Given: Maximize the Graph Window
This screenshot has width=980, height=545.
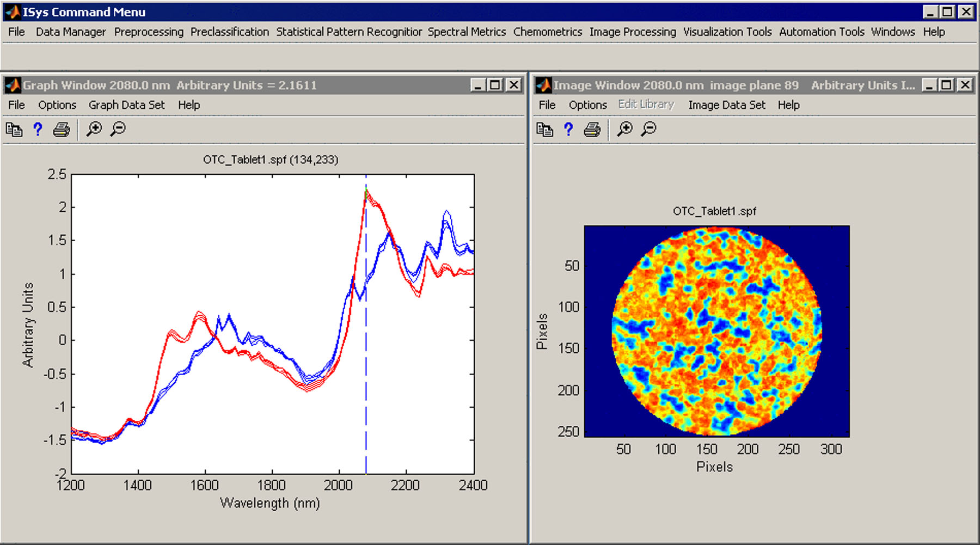Looking at the screenshot, I should pyautogui.click(x=495, y=85).
